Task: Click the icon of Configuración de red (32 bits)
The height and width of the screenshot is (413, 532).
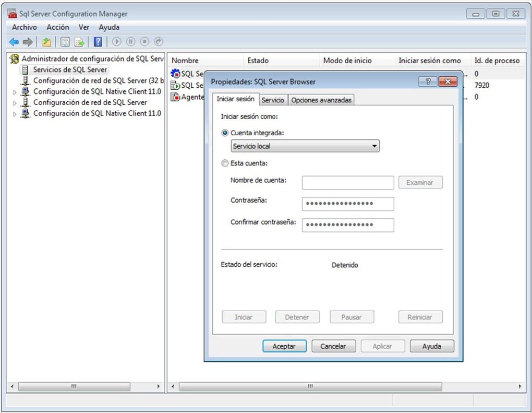Action: (x=25, y=80)
